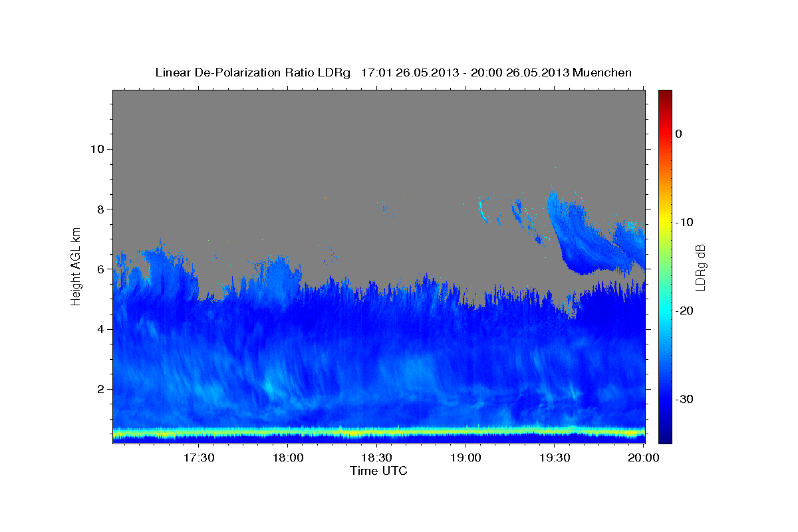Click the colorbar value -20
Image resolution: width=798 pixels, height=532 pixels.
(x=685, y=311)
